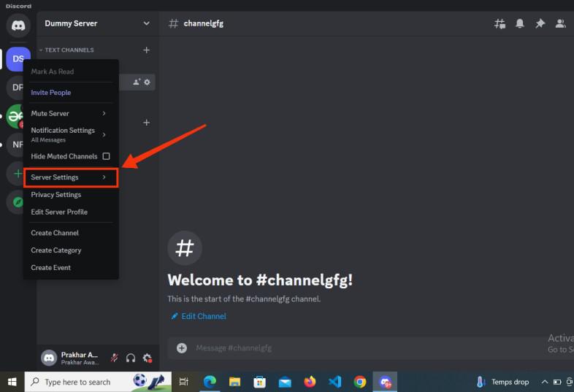This screenshot has width=574, height=392.
Task: Open Discord home direct messages icon
Action: (18, 26)
